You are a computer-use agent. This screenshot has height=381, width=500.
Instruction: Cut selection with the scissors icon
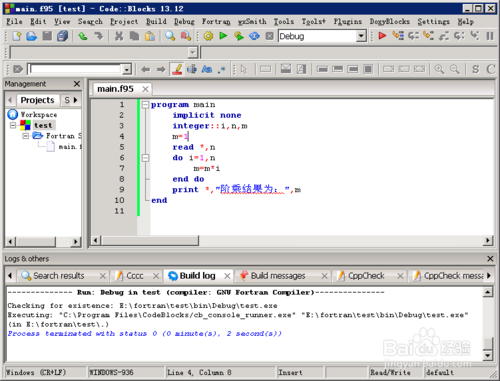119,36
